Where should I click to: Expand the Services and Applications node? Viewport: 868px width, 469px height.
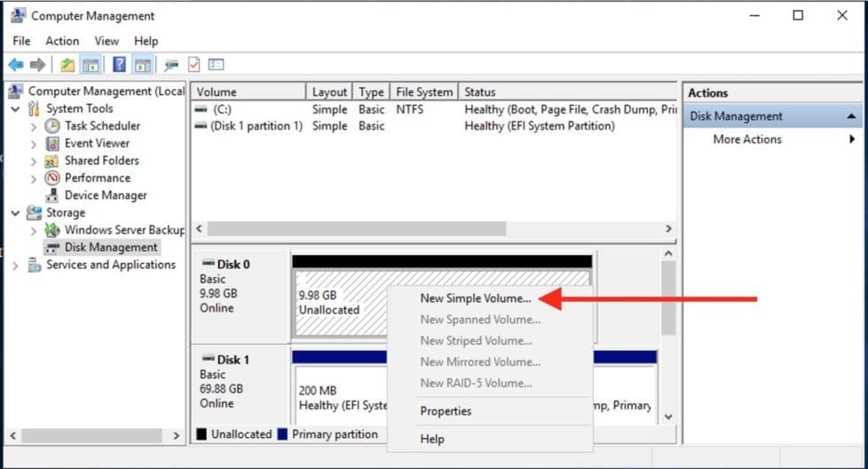coord(15,266)
